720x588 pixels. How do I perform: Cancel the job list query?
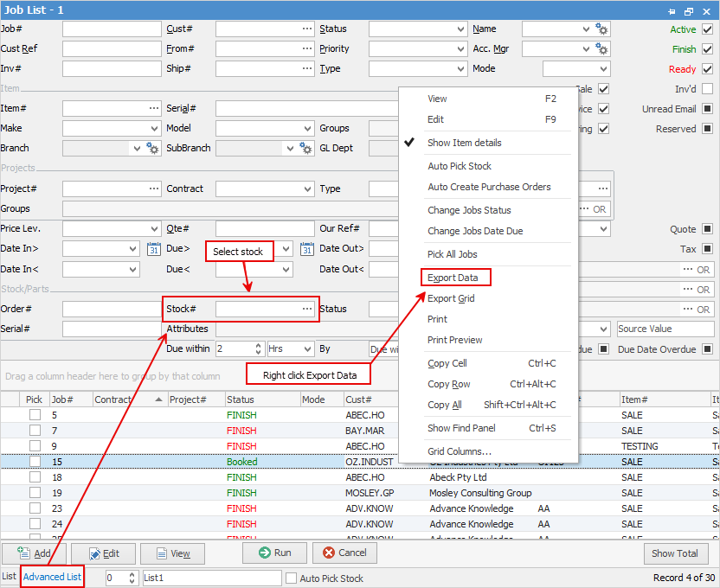pos(344,553)
